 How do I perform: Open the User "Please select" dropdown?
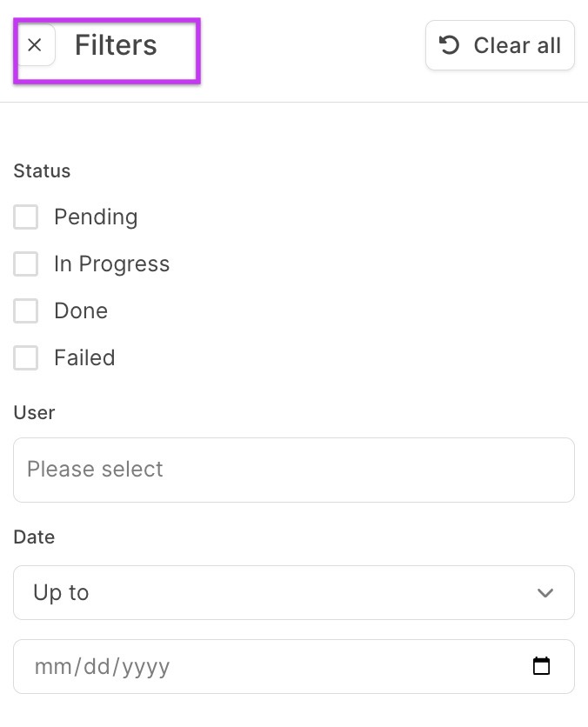pyautogui.click(x=294, y=470)
